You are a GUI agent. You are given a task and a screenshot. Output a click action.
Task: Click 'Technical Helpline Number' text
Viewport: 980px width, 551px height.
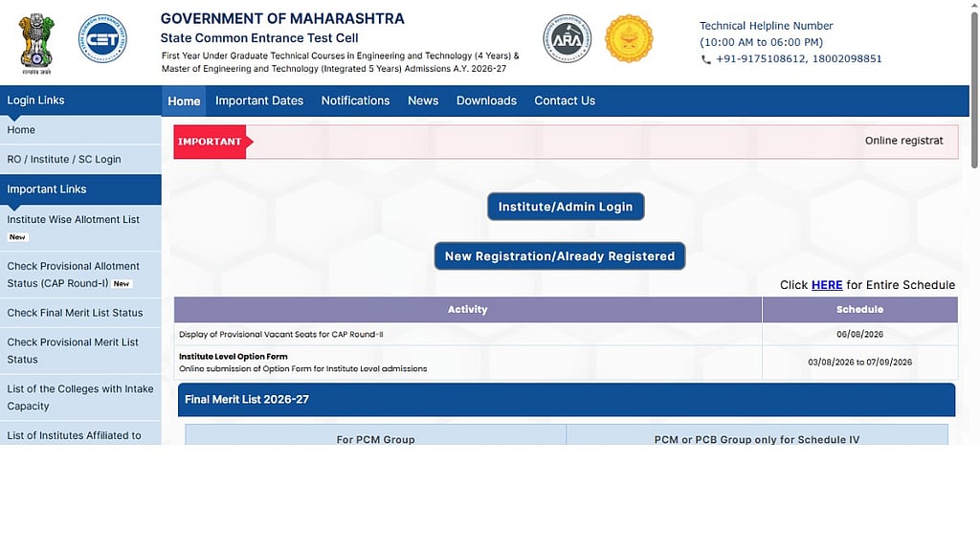[x=766, y=26]
